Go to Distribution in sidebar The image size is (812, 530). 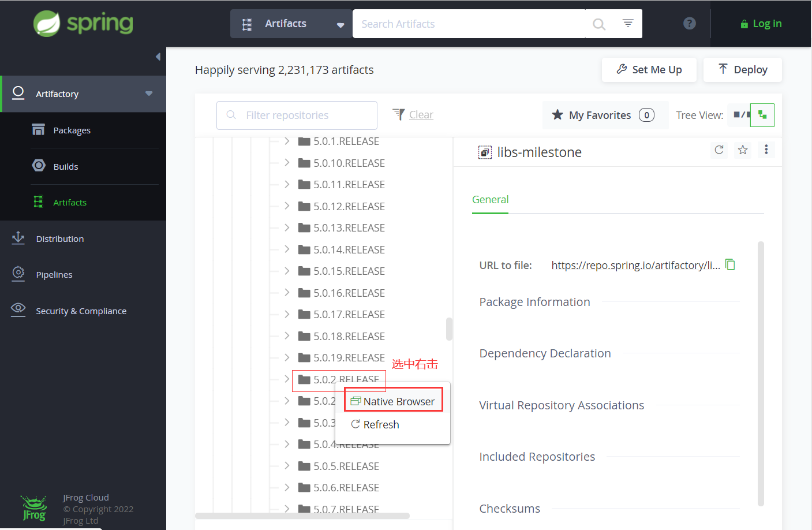click(60, 239)
